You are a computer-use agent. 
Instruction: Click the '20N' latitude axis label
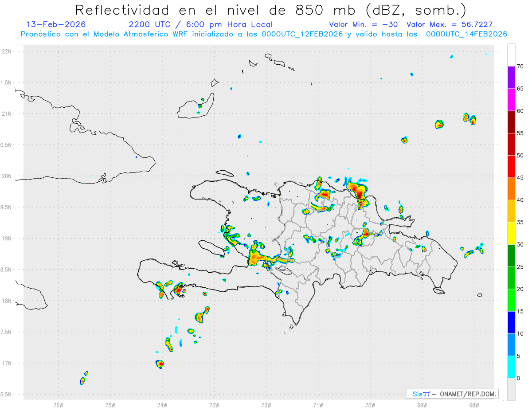[x=7, y=176]
